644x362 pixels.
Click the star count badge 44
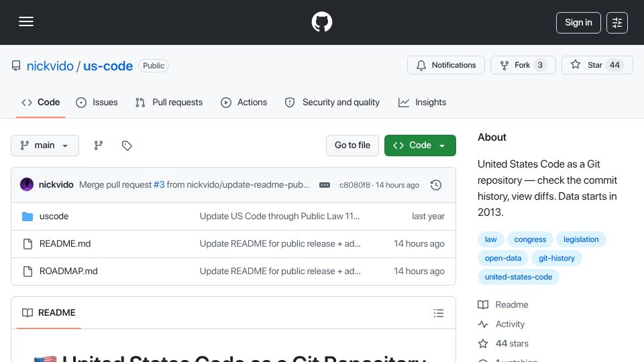click(614, 65)
